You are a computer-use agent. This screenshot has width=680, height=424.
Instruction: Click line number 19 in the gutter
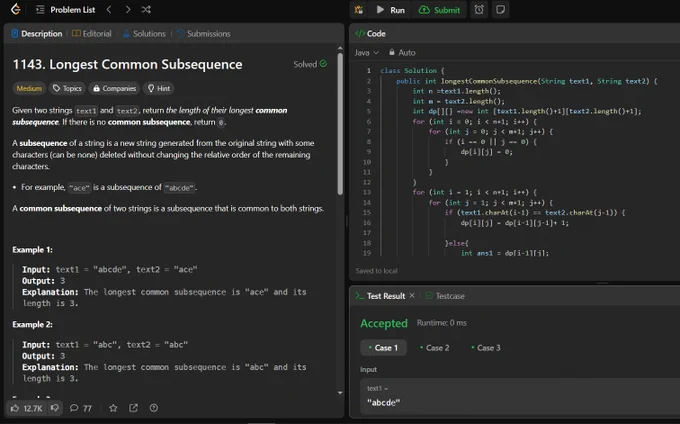pos(367,253)
